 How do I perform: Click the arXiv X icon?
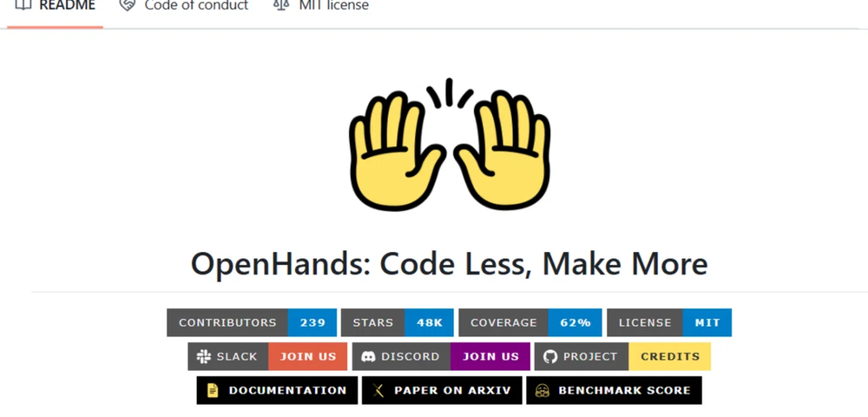[x=378, y=390]
